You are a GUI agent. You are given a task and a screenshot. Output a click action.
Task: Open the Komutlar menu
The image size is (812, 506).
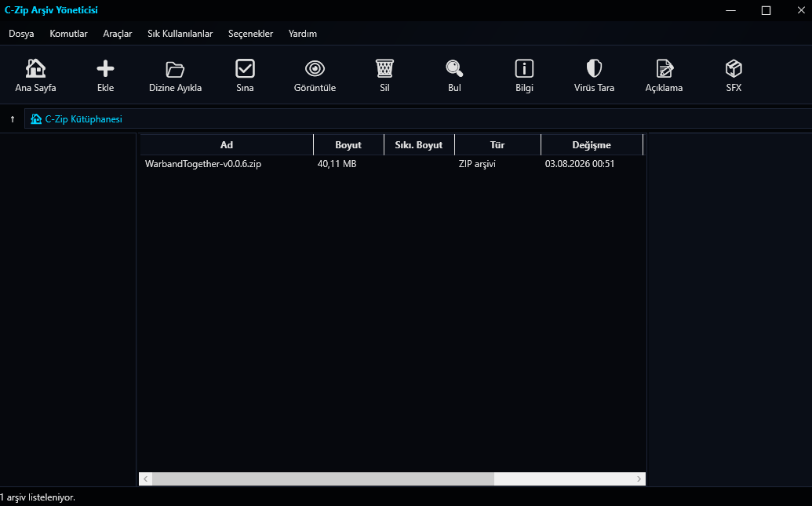point(68,34)
